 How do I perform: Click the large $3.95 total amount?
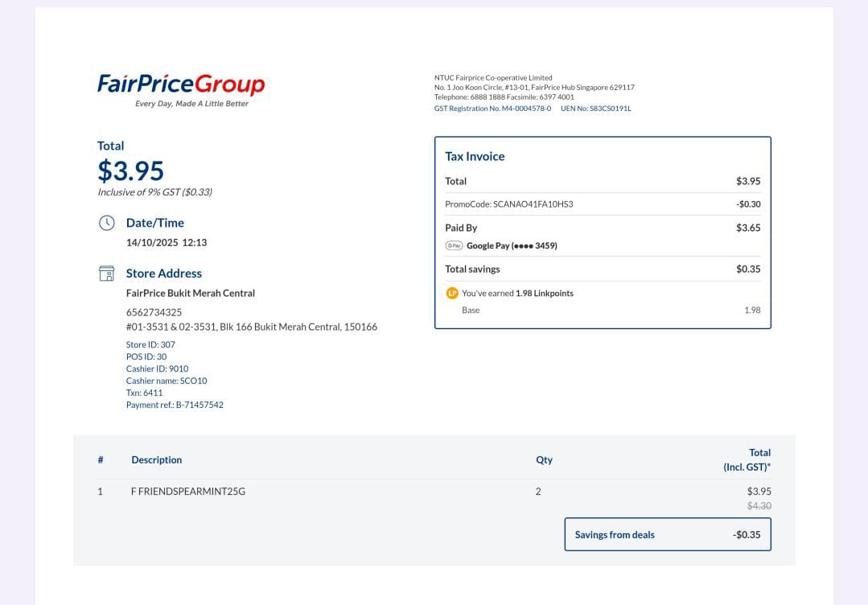click(130, 171)
